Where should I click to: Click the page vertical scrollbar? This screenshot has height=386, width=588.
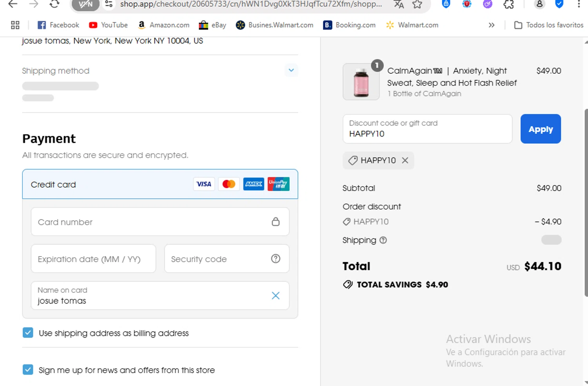(586, 203)
